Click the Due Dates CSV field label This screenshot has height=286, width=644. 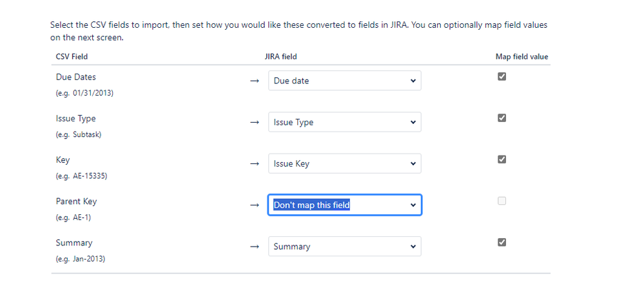point(76,77)
